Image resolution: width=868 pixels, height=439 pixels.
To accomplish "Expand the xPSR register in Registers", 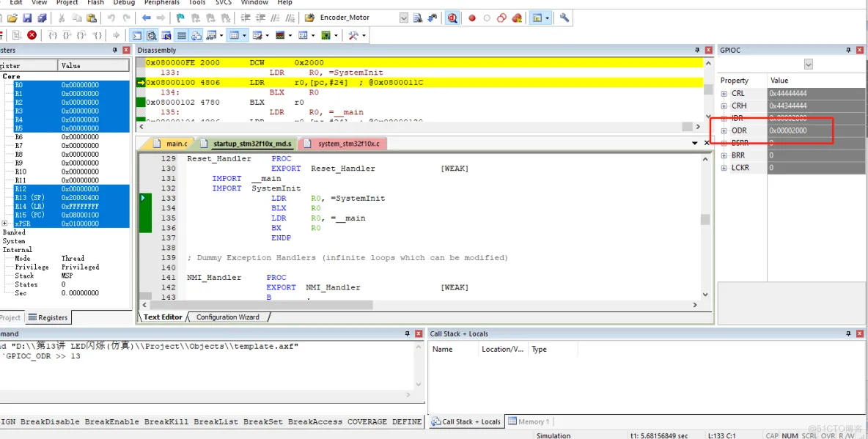I will tap(4, 224).
